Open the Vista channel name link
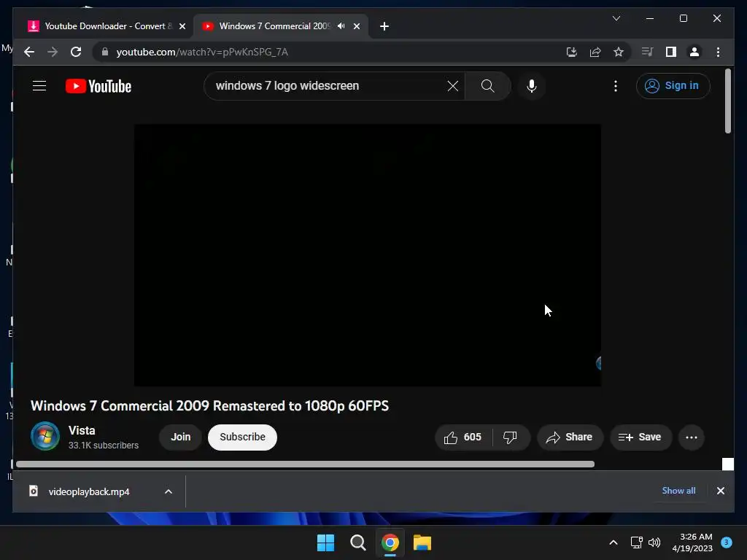The image size is (747, 560). tap(82, 430)
